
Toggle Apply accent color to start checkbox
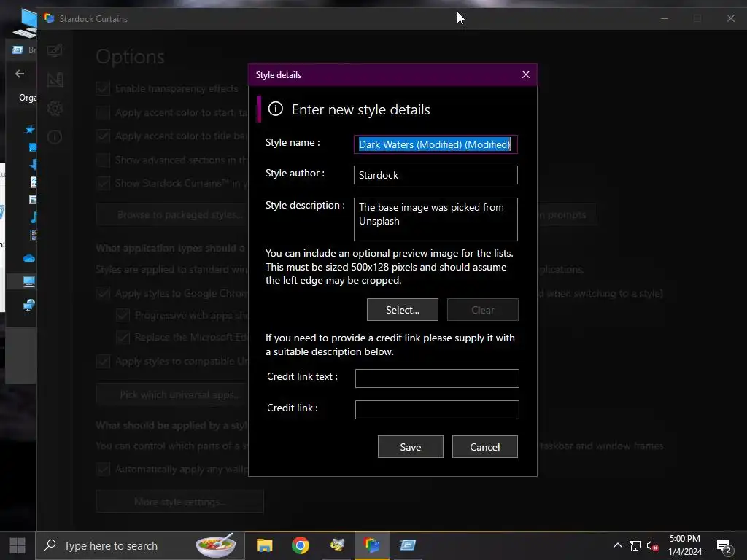tap(103, 112)
